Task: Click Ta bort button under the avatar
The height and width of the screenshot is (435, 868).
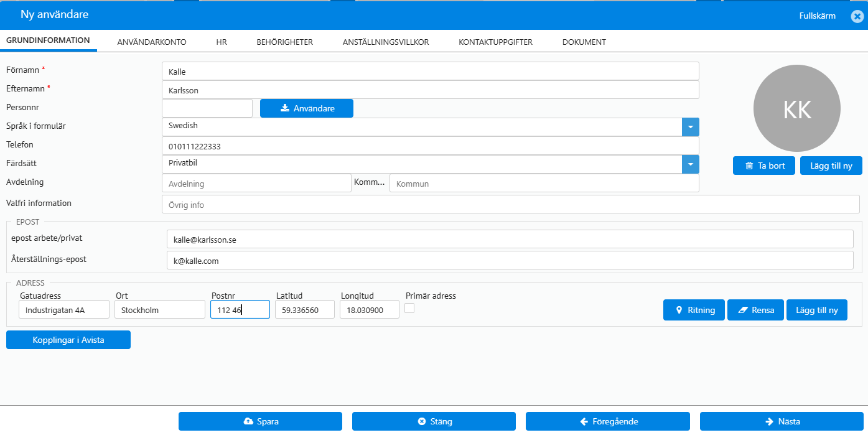Action: 763,166
